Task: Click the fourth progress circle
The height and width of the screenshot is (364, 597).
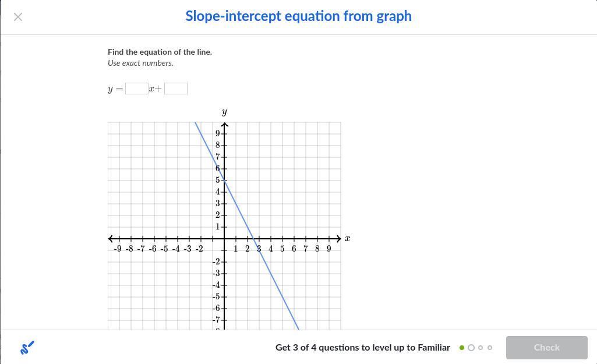Action: point(490,348)
